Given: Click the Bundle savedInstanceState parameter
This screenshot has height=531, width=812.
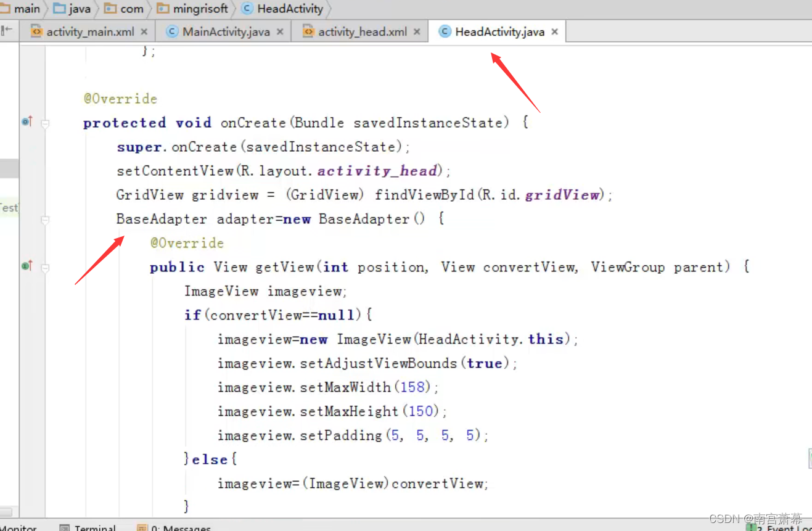Looking at the screenshot, I should pyautogui.click(x=399, y=123).
